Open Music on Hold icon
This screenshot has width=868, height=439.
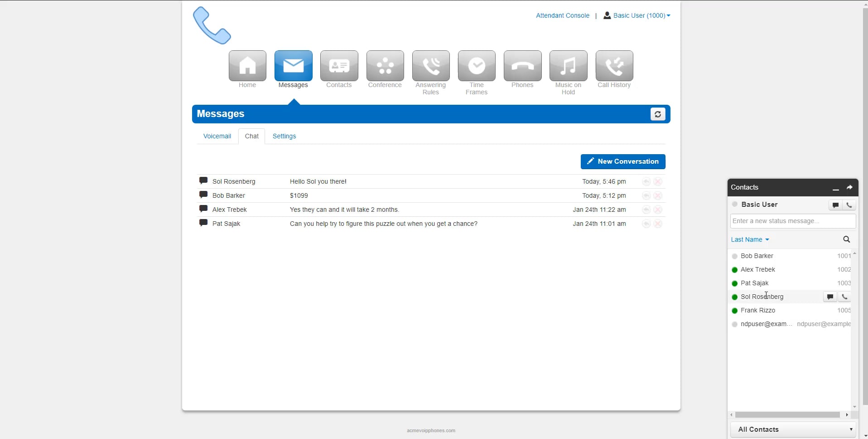(x=568, y=66)
